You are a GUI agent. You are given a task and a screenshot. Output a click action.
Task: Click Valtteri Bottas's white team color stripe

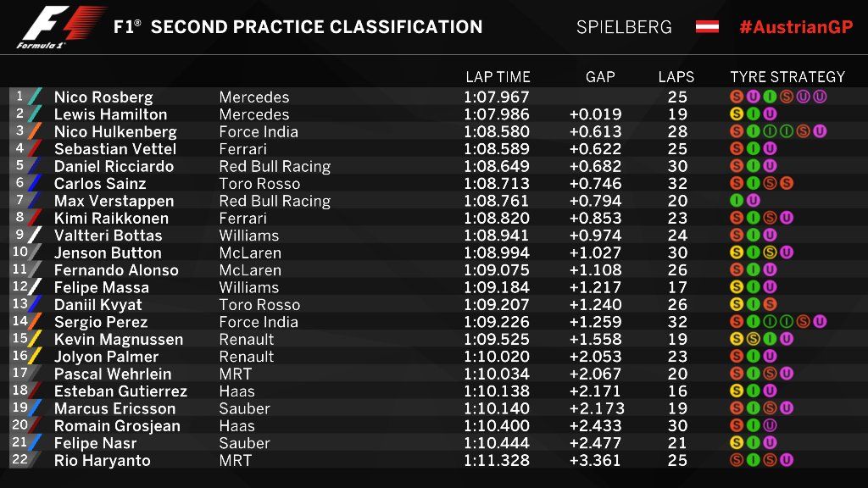pos(34,236)
